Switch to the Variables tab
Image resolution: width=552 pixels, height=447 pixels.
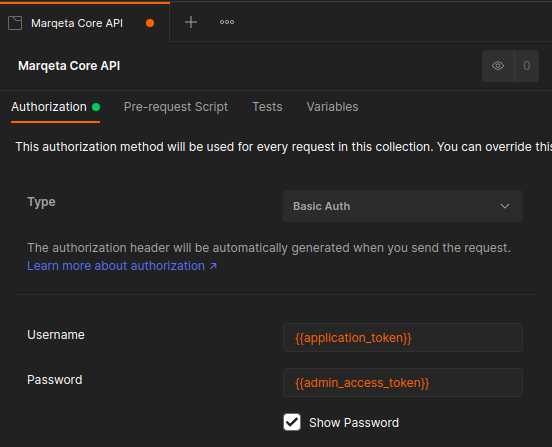pos(332,107)
